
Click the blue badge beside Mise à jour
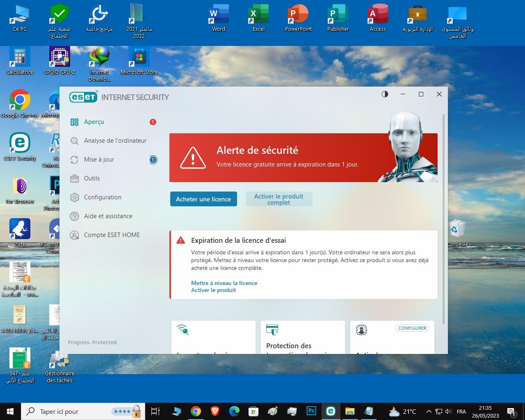[x=153, y=160]
